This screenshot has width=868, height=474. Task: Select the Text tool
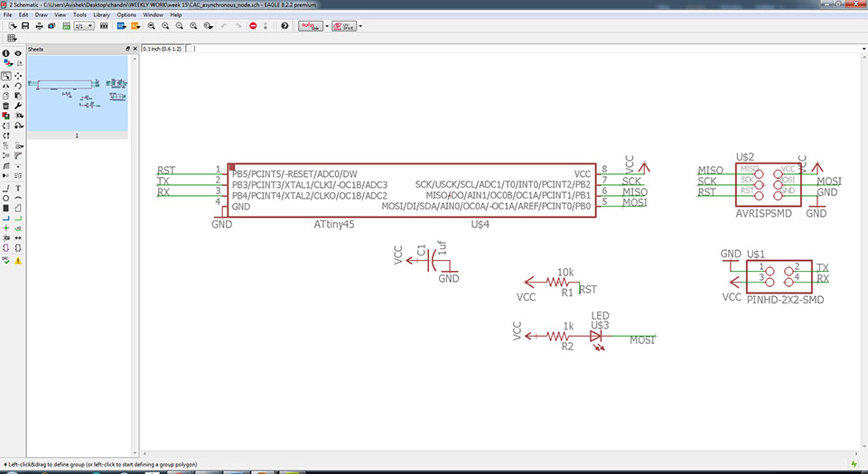point(18,189)
